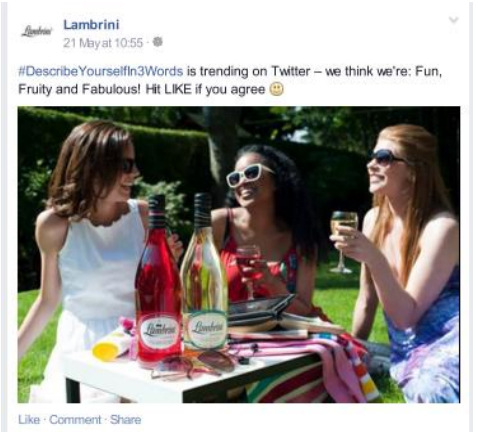Click Comment under the post
Screen dimensions: 478x432
point(75,420)
